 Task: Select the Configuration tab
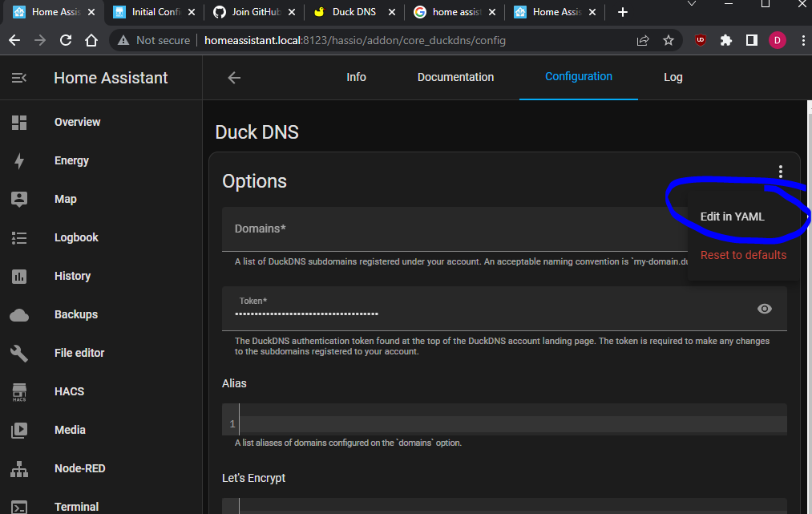coord(579,77)
